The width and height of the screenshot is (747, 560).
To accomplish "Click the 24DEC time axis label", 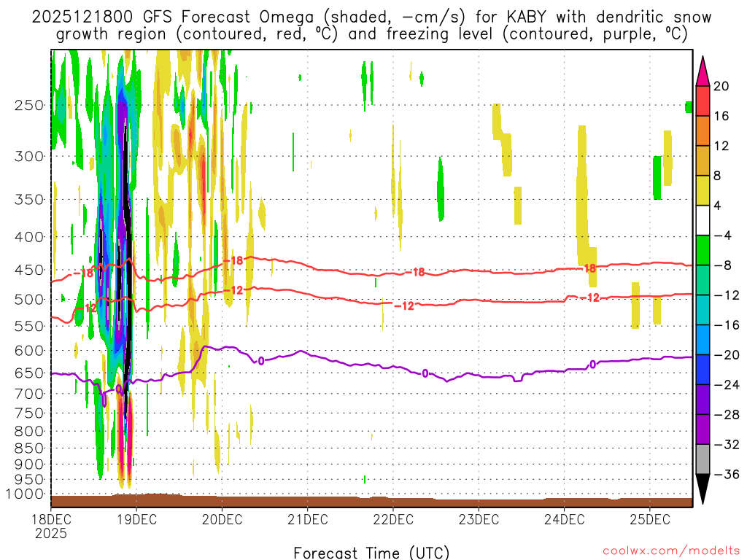I will tap(565, 519).
